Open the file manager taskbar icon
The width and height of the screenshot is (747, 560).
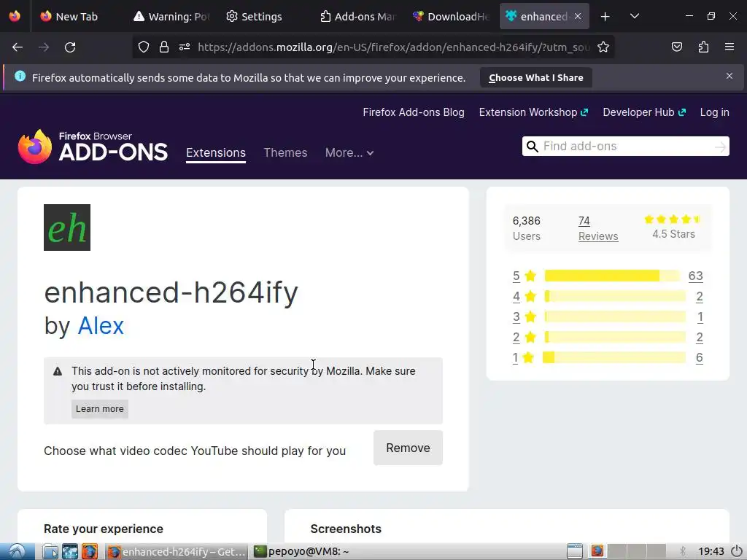(x=50, y=551)
